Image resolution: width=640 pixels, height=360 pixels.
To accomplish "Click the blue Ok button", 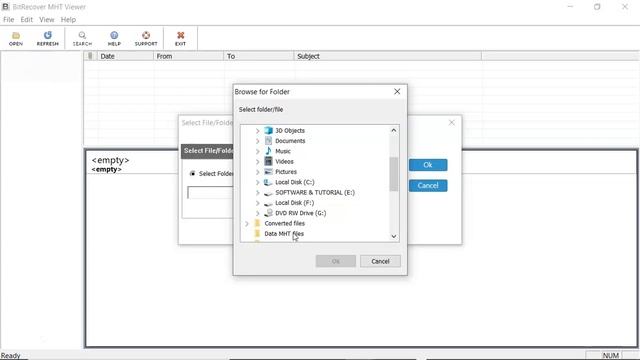I will click(x=428, y=165).
